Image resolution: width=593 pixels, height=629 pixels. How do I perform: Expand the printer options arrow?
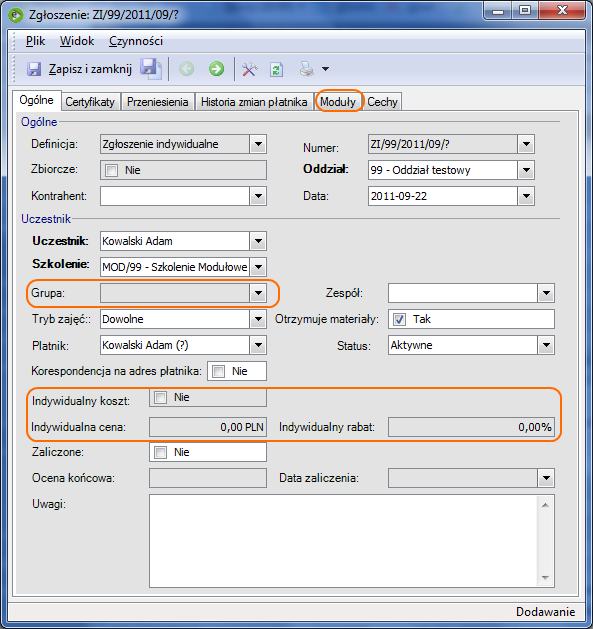325,69
